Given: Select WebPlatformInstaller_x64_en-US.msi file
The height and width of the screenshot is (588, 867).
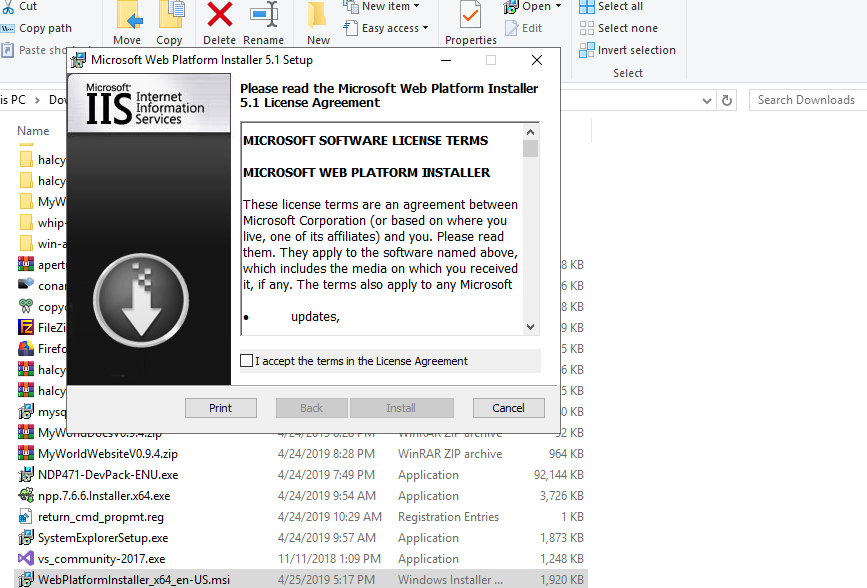Looking at the screenshot, I should click(x=134, y=580).
